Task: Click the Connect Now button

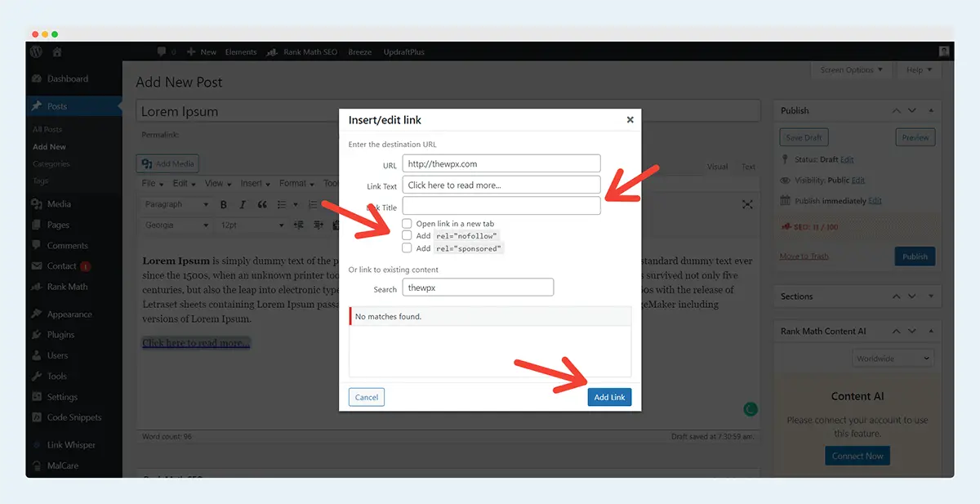Action: pyautogui.click(x=857, y=456)
